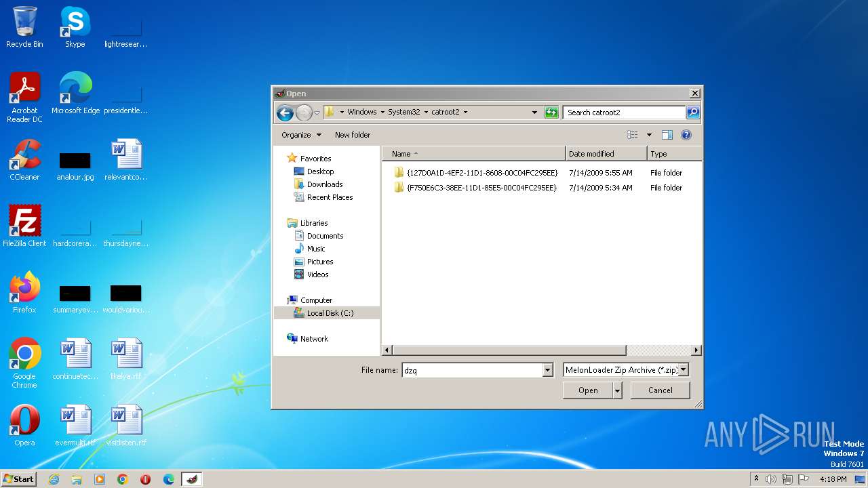The width and height of the screenshot is (868, 488).
Task: Select Downloads in navigation pane
Action: tap(325, 184)
